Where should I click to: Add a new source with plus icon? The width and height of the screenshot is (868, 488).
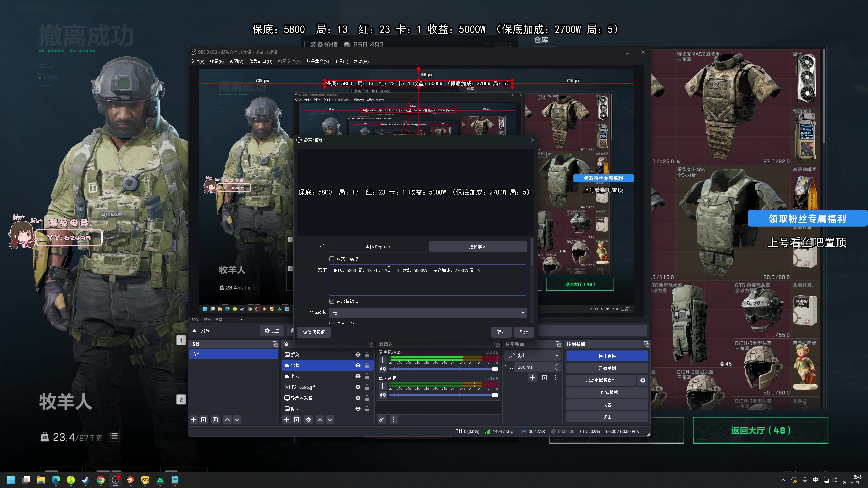click(287, 420)
